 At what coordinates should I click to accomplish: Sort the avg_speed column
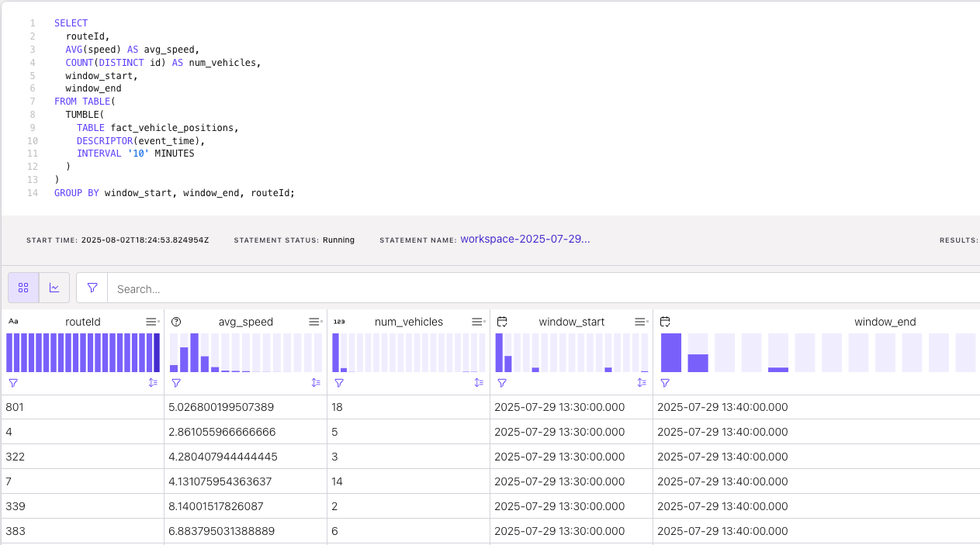coord(316,383)
